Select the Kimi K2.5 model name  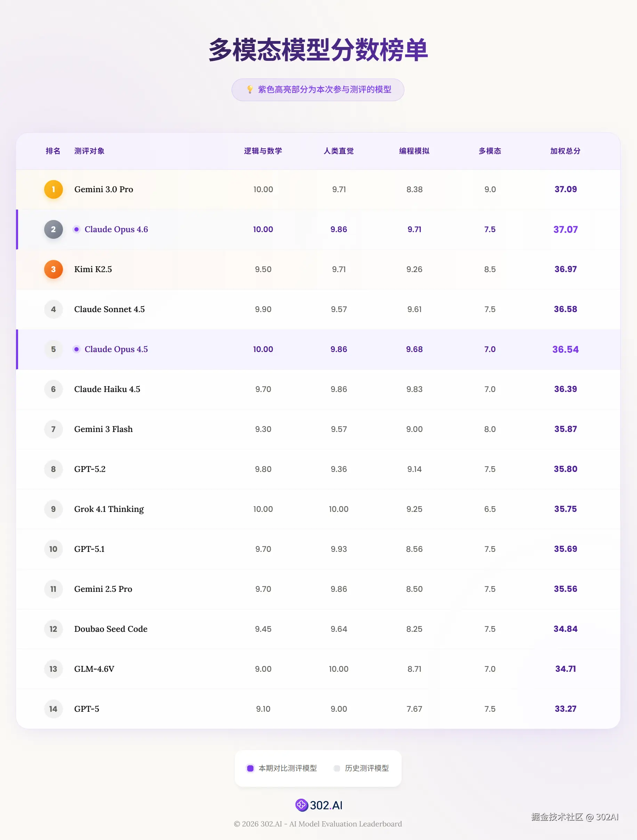pyautogui.click(x=93, y=269)
